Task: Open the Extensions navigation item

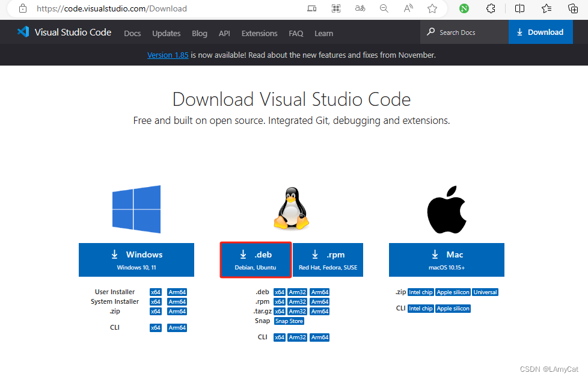Action: pos(260,34)
